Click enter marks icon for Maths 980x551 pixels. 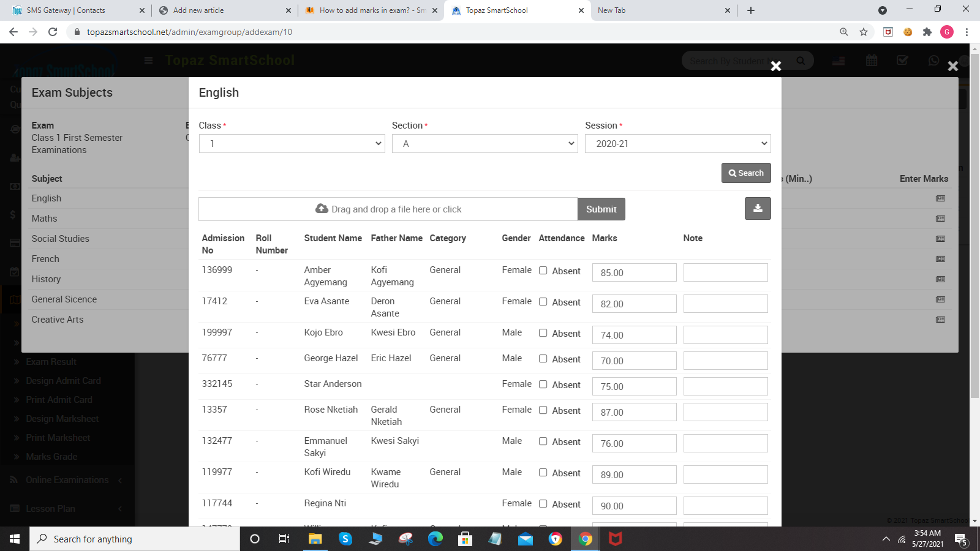pyautogui.click(x=940, y=219)
